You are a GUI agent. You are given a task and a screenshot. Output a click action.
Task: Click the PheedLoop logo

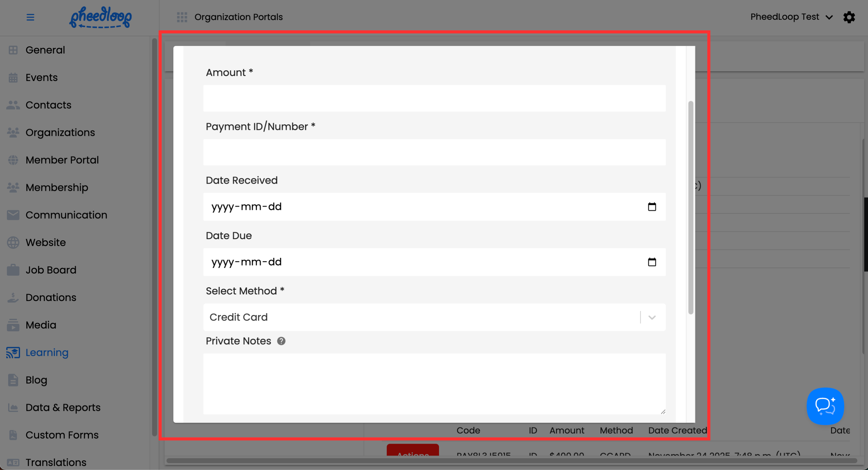coord(101,17)
